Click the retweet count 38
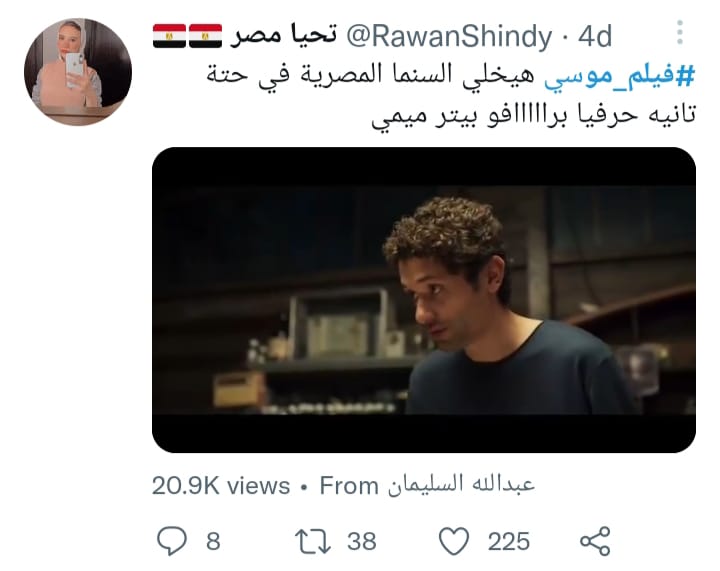Image resolution: width=720 pixels, height=571 pixels. 362,541
